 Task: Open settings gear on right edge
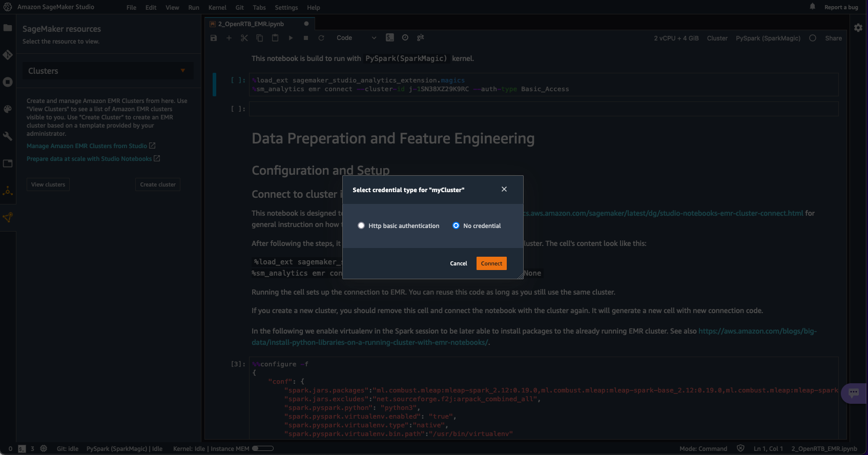(x=858, y=28)
